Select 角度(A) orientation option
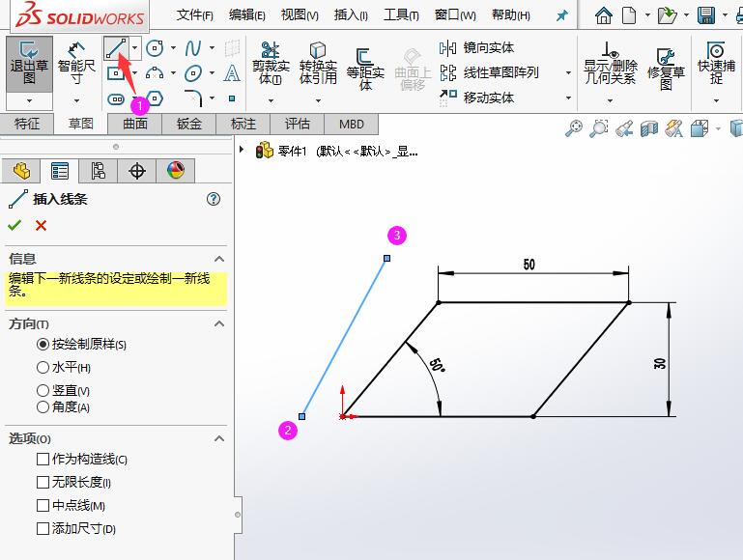Image resolution: width=743 pixels, height=560 pixels. pos(63,407)
